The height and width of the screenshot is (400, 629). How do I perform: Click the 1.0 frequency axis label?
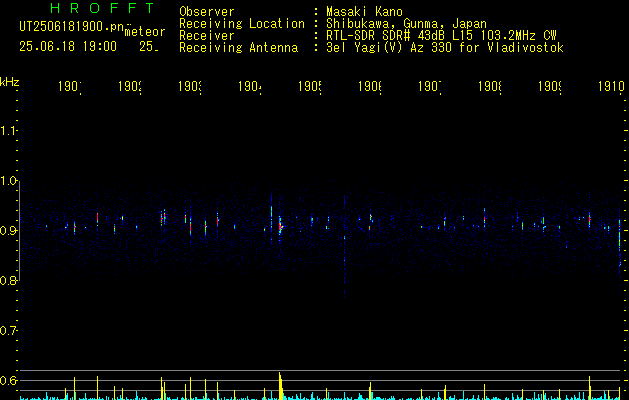pos(9,181)
